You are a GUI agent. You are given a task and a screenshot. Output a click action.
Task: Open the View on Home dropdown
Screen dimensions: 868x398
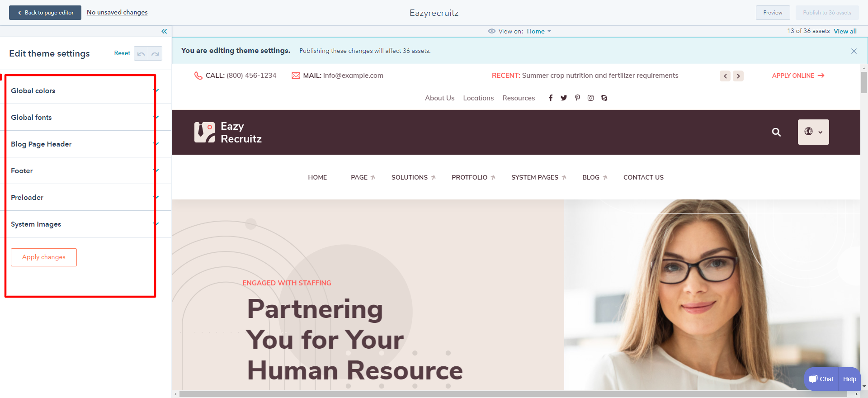[538, 31]
